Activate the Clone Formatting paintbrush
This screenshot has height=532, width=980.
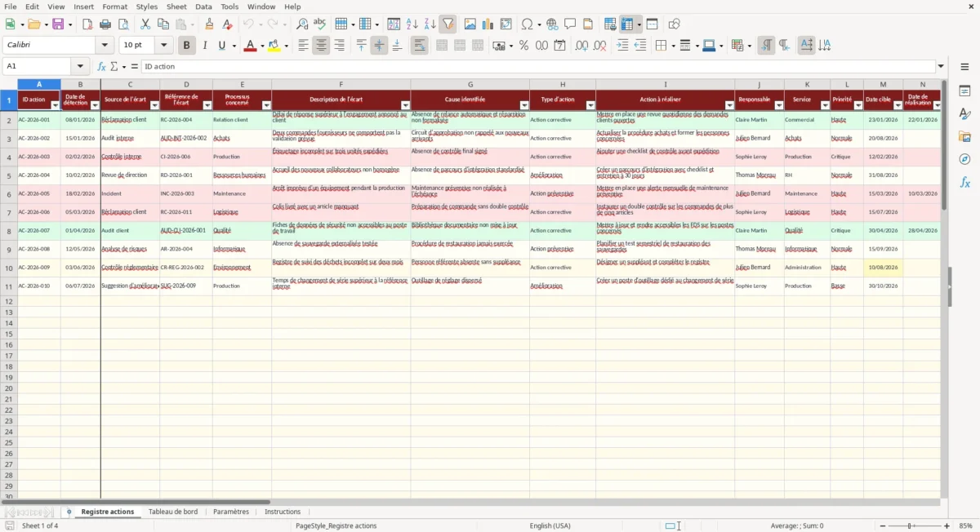coord(210,24)
